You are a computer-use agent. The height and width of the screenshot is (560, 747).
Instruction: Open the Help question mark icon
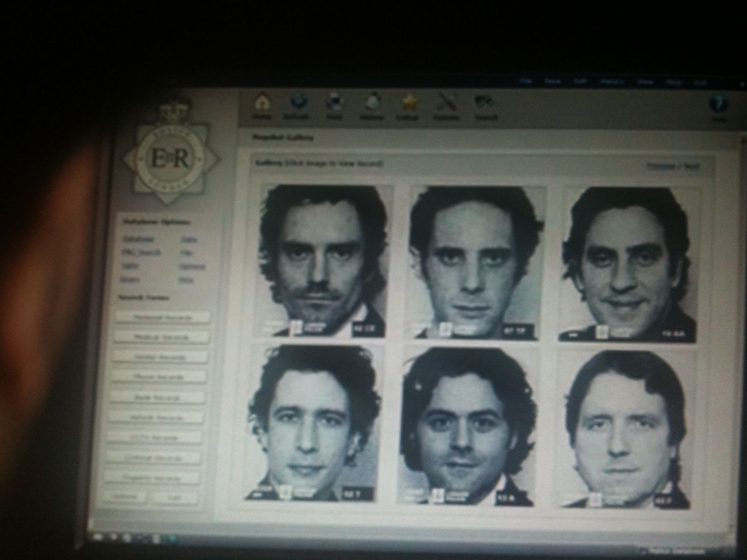718,105
